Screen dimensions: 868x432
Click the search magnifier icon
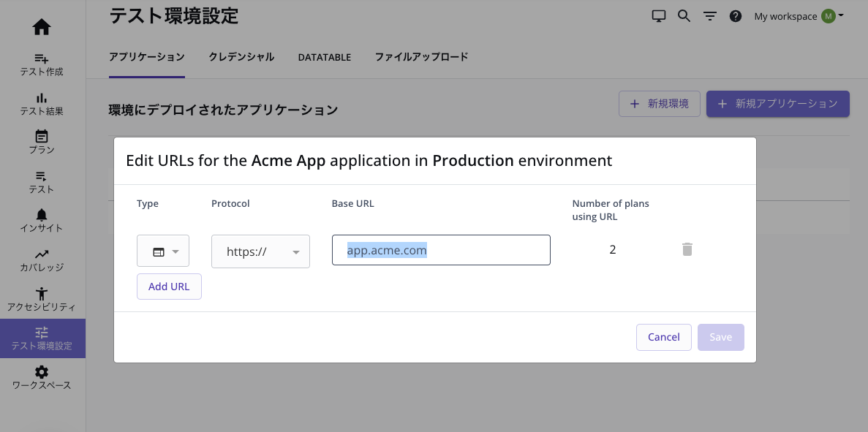tap(684, 16)
